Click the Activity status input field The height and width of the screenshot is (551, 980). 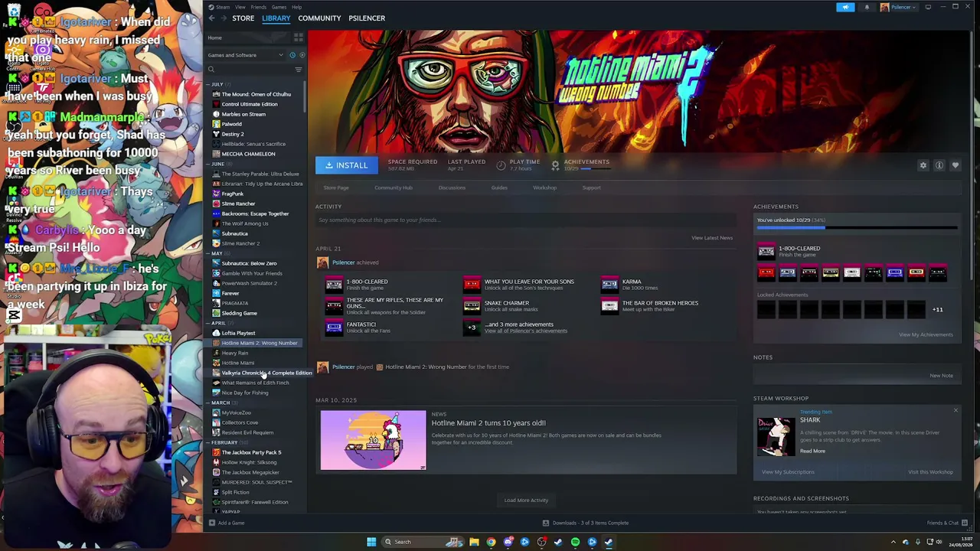[524, 220]
